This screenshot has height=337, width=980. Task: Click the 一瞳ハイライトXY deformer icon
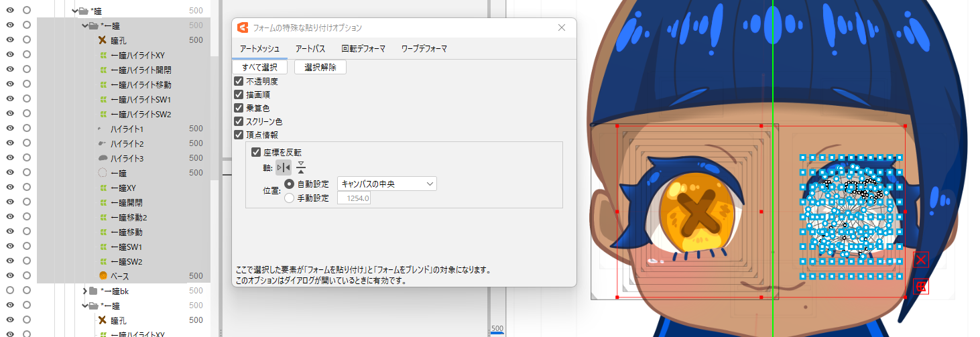103,55
